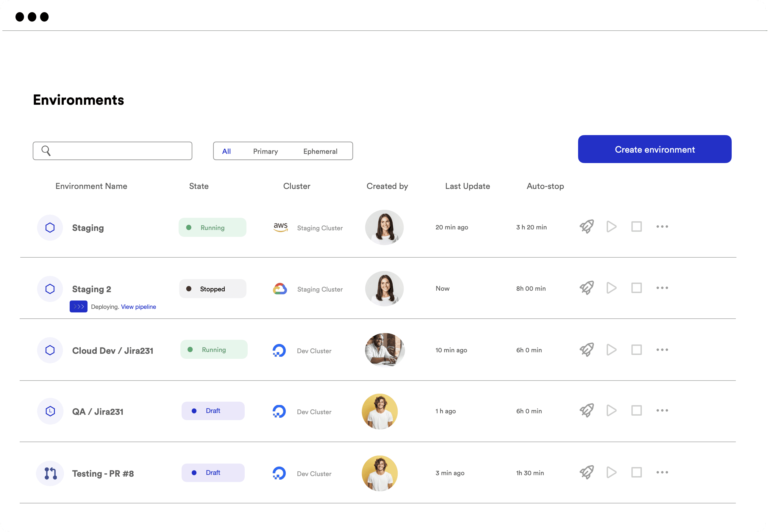The image size is (768, 532).
Task: Click the pull-request icon next to Testing - PR #8
Action: pos(50,473)
